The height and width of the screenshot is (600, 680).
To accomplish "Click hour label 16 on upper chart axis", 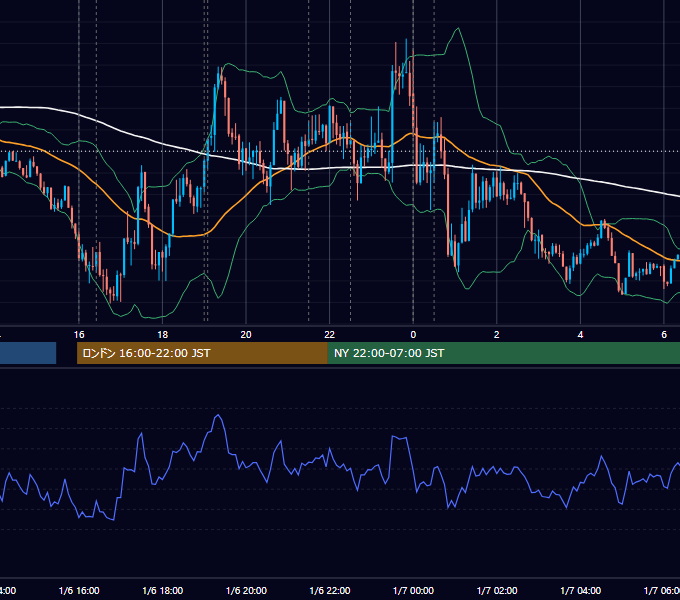I will 79,335.
